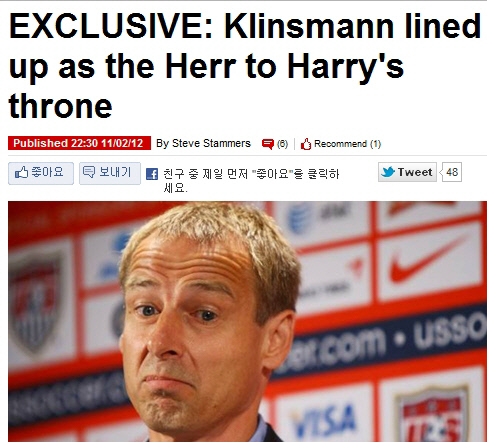Click the EXCLUSIVE Klinsmann headline
Screen dimensions: 487x442
point(245,66)
